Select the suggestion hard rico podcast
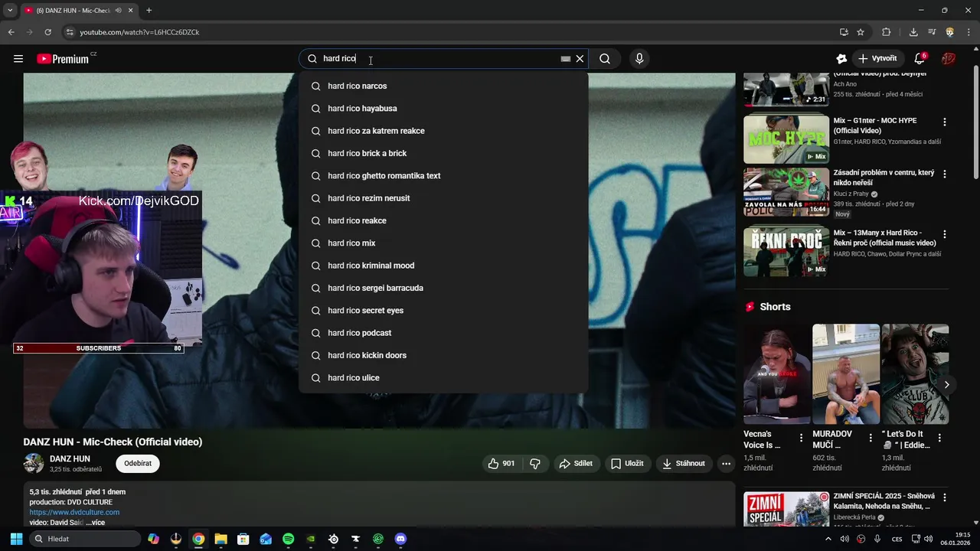The height and width of the screenshot is (551, 980). coord(444,333)
